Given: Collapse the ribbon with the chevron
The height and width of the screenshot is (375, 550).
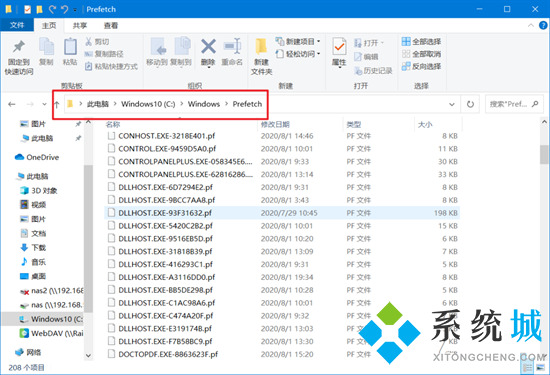Looking at the screenshot, I should (x=531, y=25).
